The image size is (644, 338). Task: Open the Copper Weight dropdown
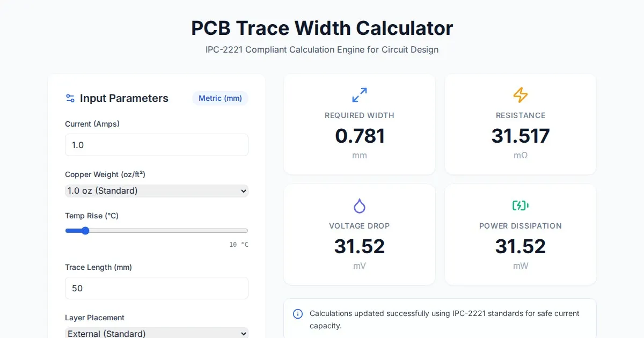(x=157, y=191)
